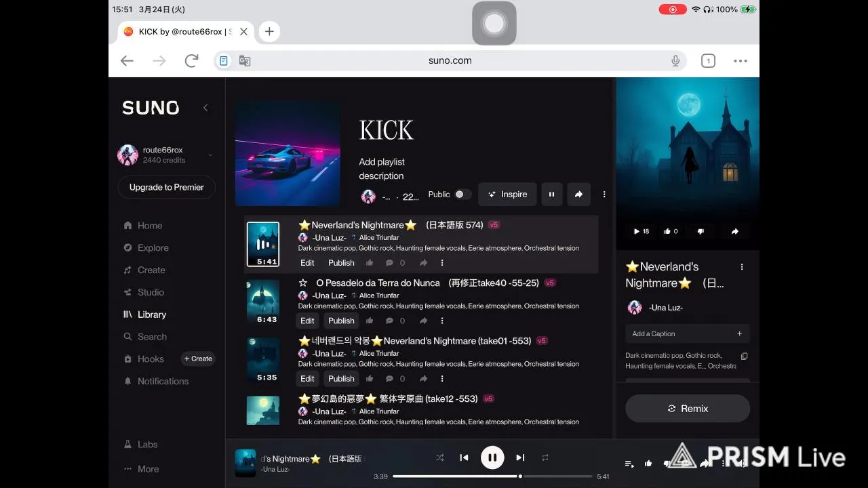Screen dimensions: 868x488
Task: Play count icon on right panel artwork
Action: [x=642, y=231]
